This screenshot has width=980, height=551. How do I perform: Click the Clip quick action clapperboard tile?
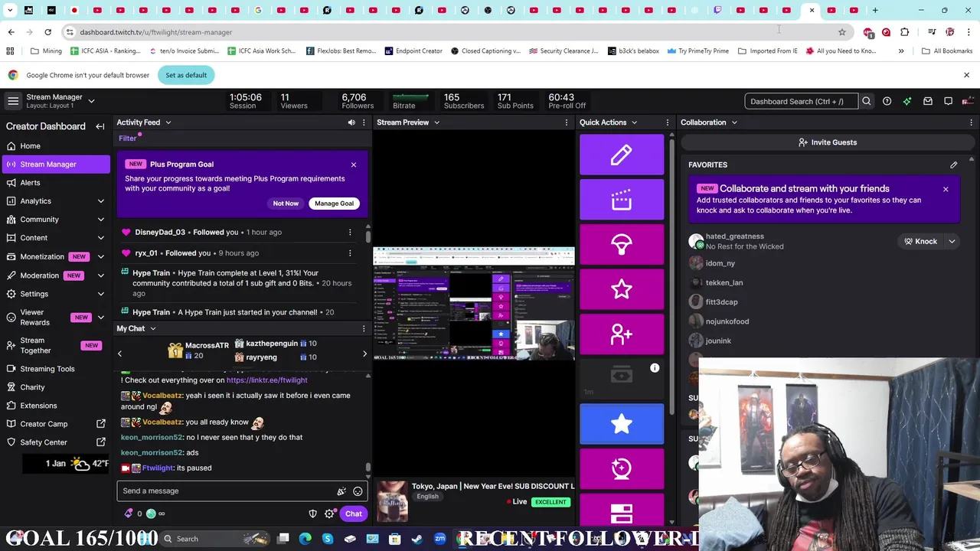(x=622, y=200)
